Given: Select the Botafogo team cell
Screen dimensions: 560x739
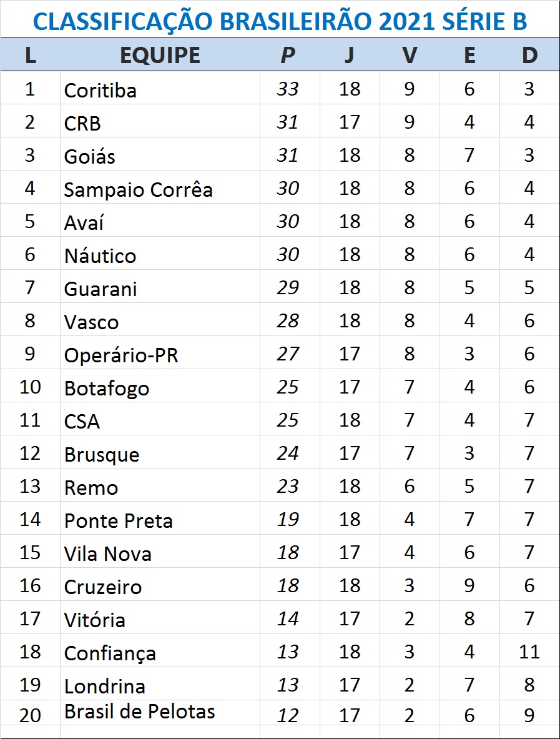Looking at the screenshot, I should pyautogui.click(x=107, y=389).
